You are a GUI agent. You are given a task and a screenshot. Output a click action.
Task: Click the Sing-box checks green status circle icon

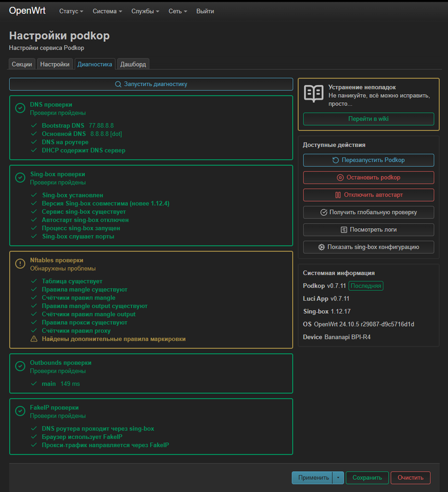(x=20, y=178)
